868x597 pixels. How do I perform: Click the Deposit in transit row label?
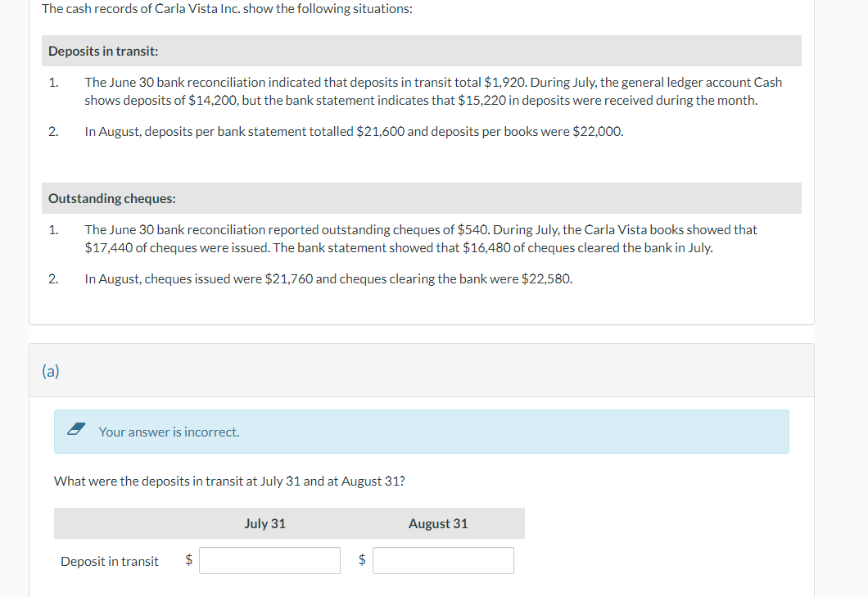109,561
